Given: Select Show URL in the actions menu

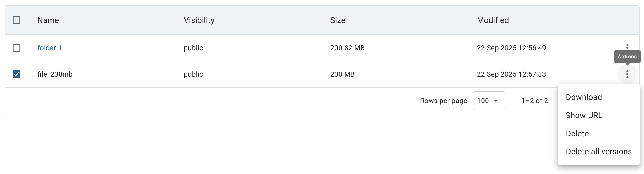Looking at the screenshot, I should (584, 116).
